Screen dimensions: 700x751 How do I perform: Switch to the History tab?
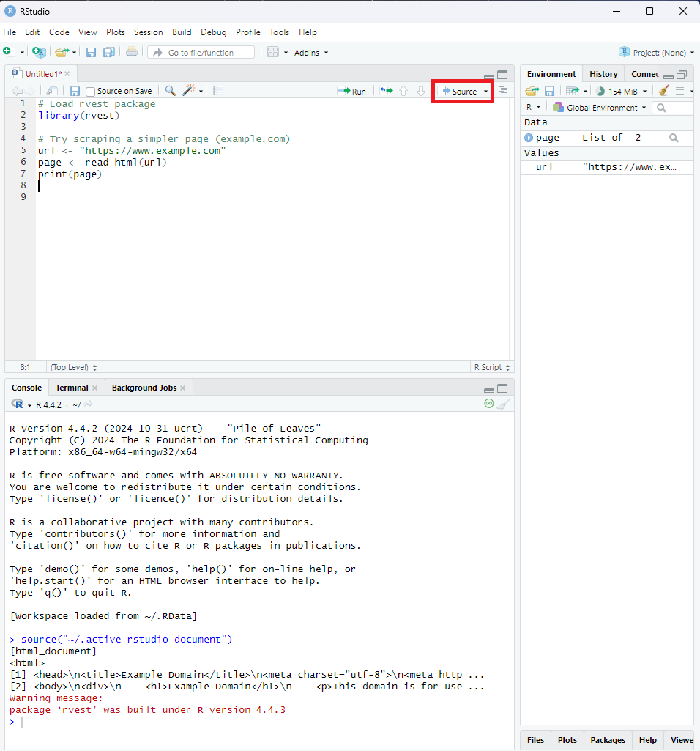[603, 73]
